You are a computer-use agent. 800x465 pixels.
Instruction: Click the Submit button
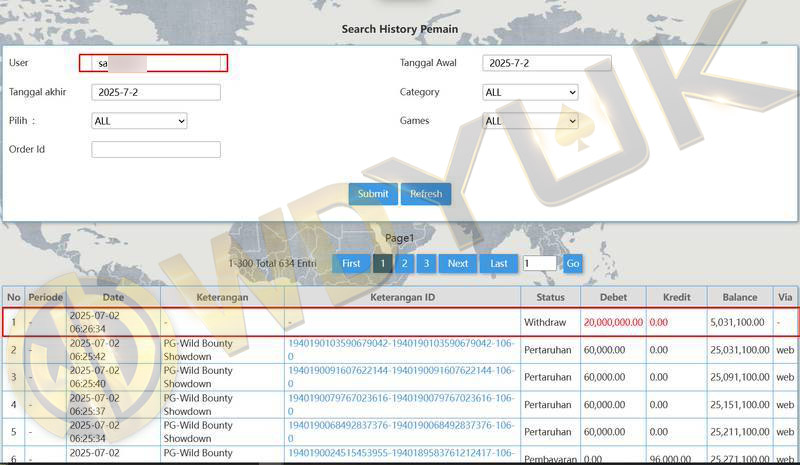tap(373, 194)
